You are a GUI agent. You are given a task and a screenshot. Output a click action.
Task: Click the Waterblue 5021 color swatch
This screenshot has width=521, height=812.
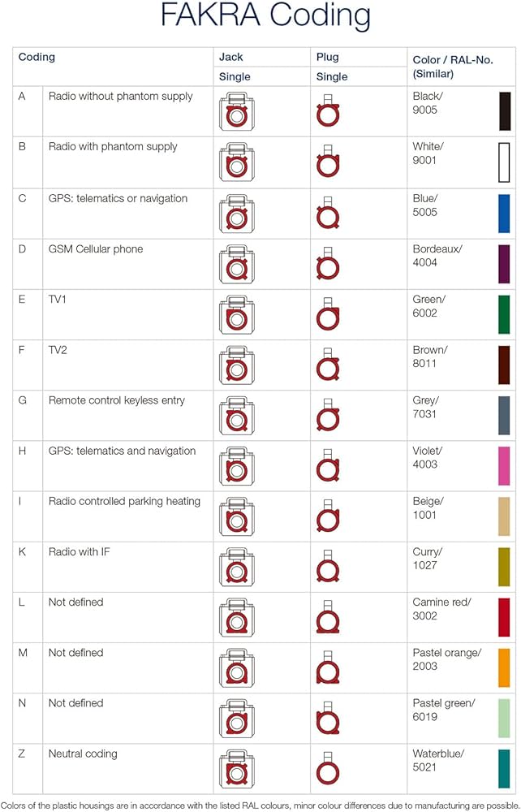tap(505, 768)
